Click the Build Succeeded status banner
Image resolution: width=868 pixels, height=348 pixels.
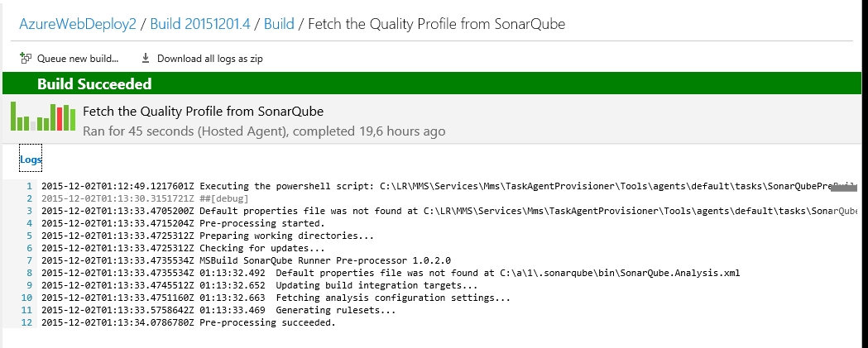click(432, 83)
